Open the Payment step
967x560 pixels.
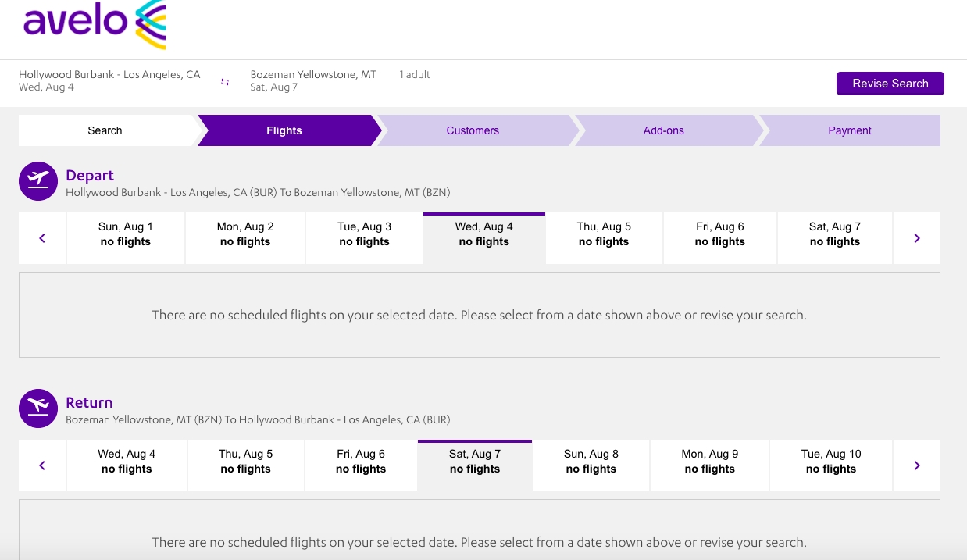tap(850, 130)
